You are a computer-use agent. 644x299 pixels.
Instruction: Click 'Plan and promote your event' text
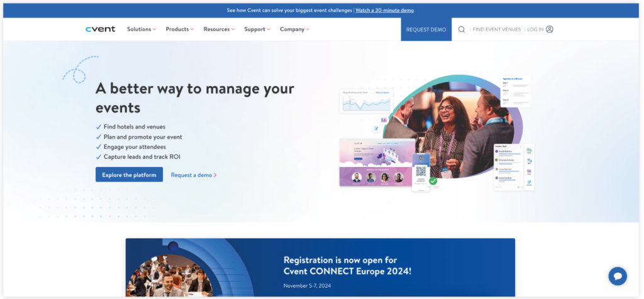coord(143,137)
